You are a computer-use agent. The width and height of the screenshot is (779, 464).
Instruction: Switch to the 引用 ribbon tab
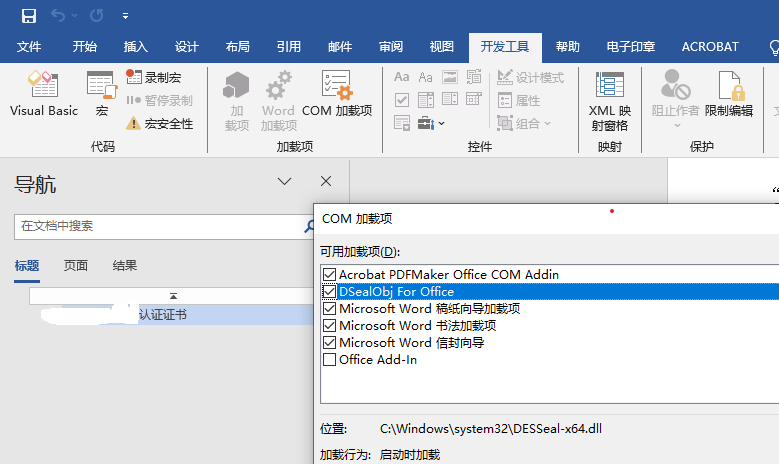(289, 47)
